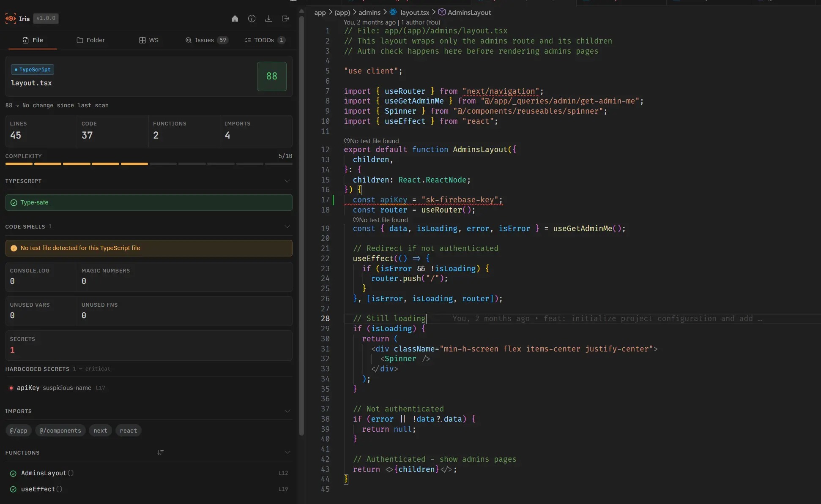Open the info icon in Iris header

[252, 19]
